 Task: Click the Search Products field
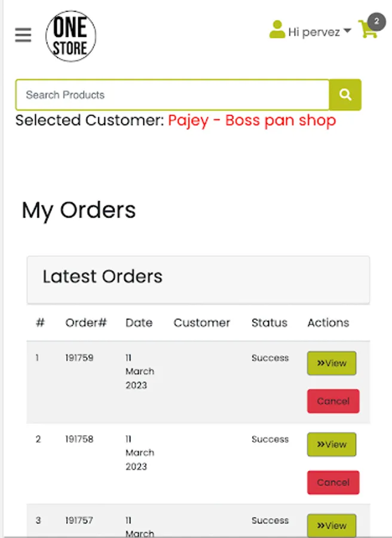[x=172, y=94]
